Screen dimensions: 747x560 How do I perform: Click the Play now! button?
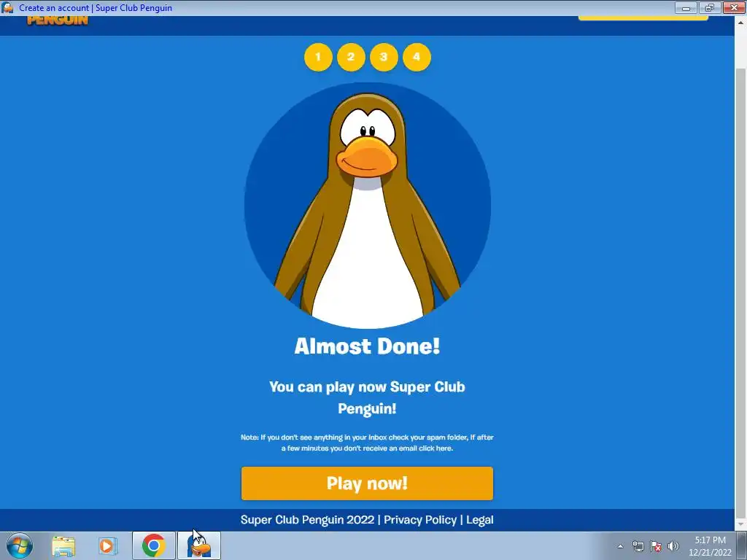point(367,483)
